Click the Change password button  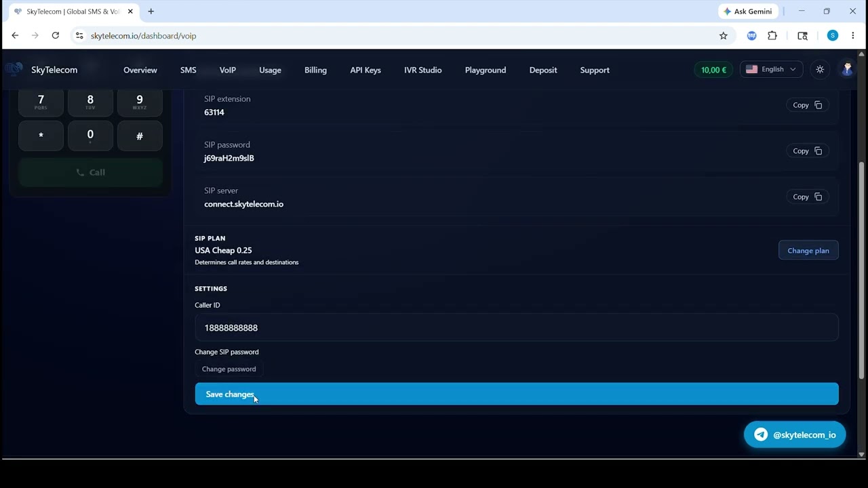point(229,369)
